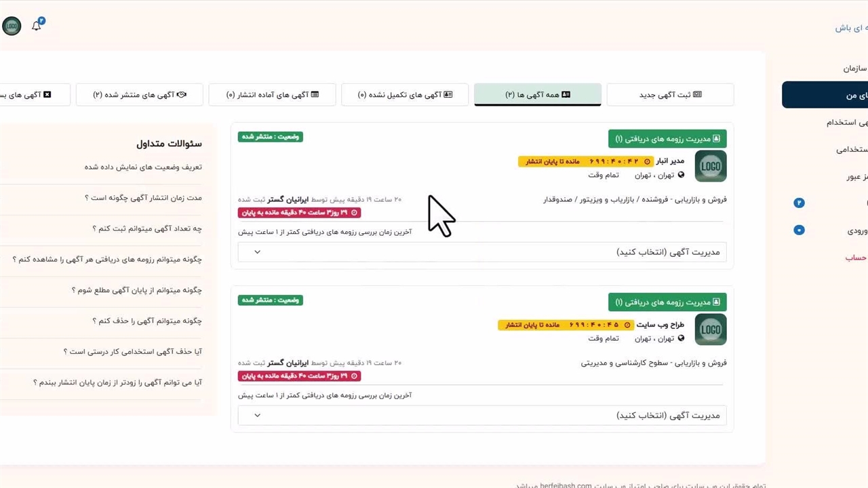Screen dimensions: 868x488
Task: Click the eye icon on آگهی های منتشر شده tab
Action: 182,95
